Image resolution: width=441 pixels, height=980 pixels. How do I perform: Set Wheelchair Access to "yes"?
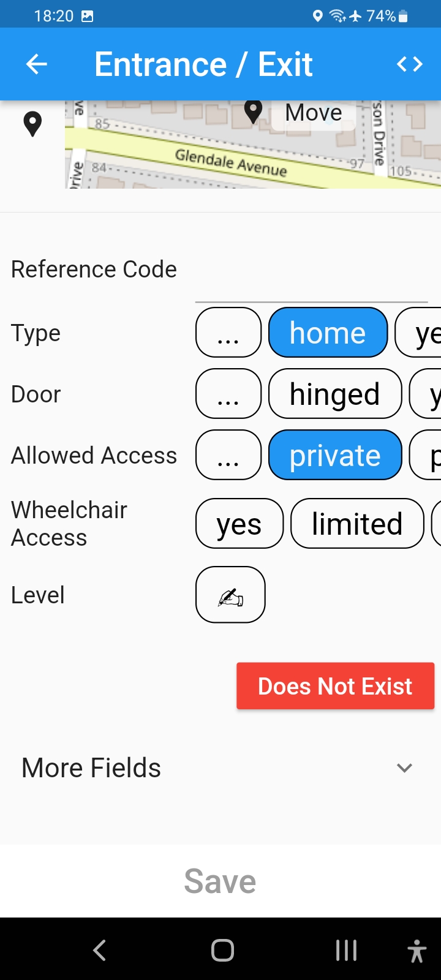[239, 523]
